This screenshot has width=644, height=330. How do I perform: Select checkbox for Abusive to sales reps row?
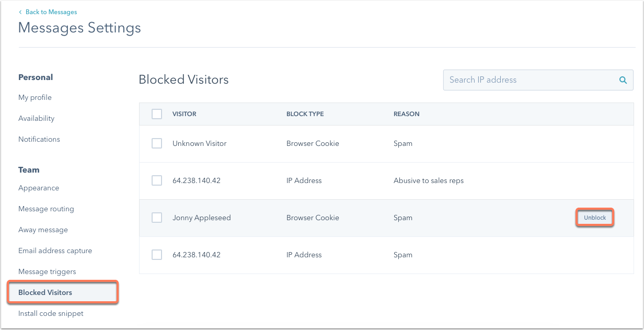(157, 180)
